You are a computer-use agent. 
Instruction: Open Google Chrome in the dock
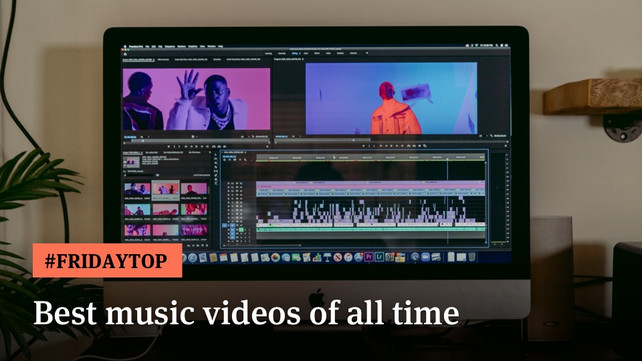click(x=275, y=257)
